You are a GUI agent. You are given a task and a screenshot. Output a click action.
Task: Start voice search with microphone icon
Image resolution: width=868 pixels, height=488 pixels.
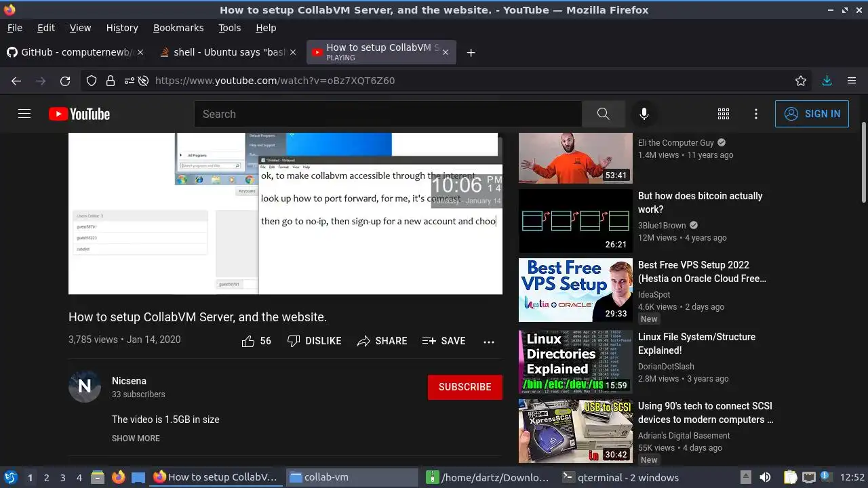click(x=644, y=114)
